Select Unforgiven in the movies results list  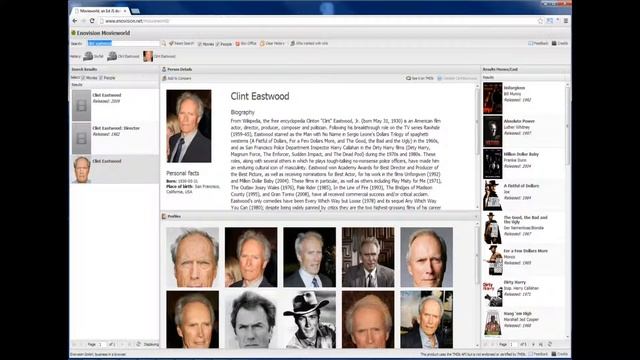pyautogui.click(x=524, y=98)
